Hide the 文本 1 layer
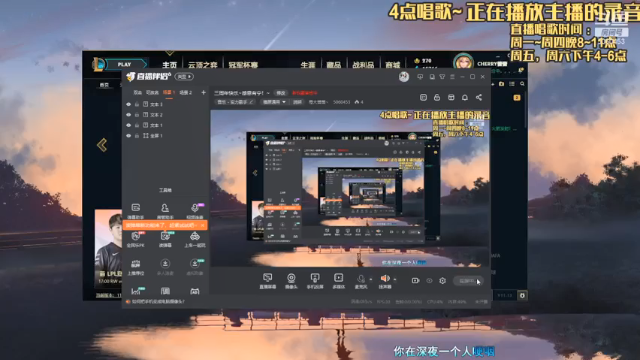640x360 pixels. pyautogui.click(x=129, y=125)
